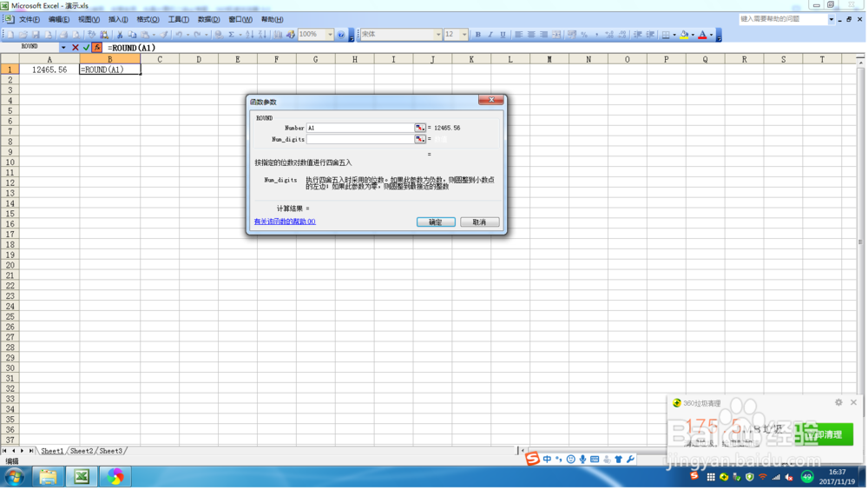Click the Paste toolbar icon

145,35
